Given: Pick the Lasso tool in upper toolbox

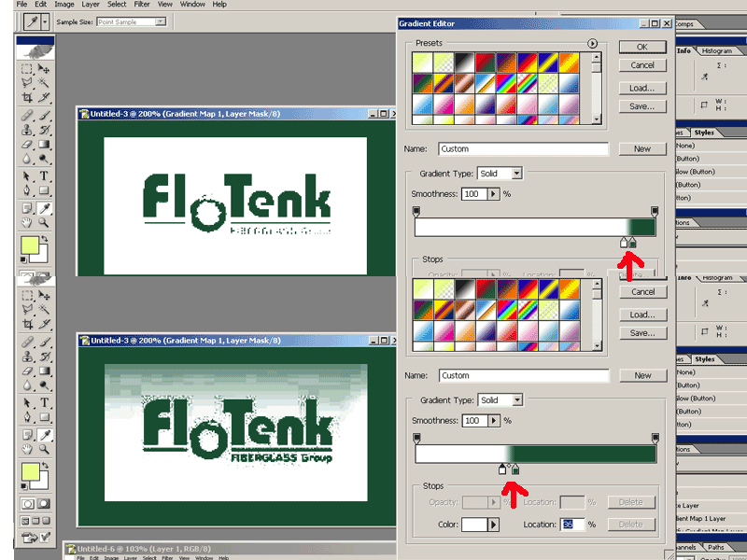Looking at the screenshot, I should coord(27,83).
